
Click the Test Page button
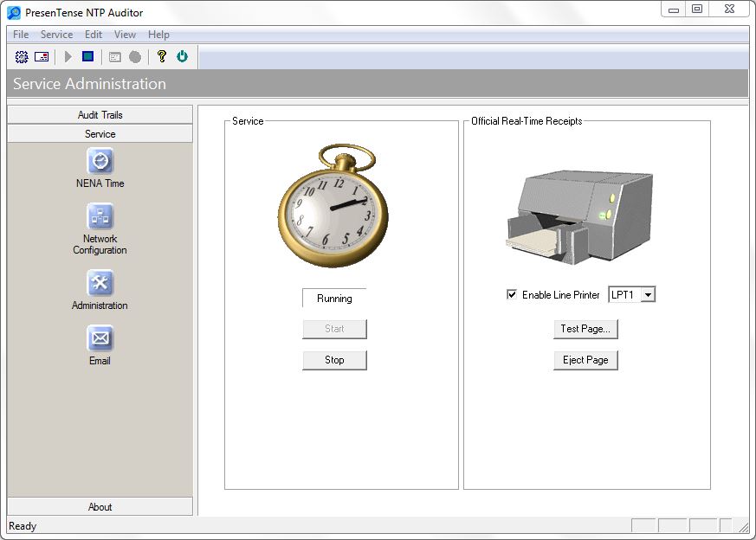pos(585,329)
